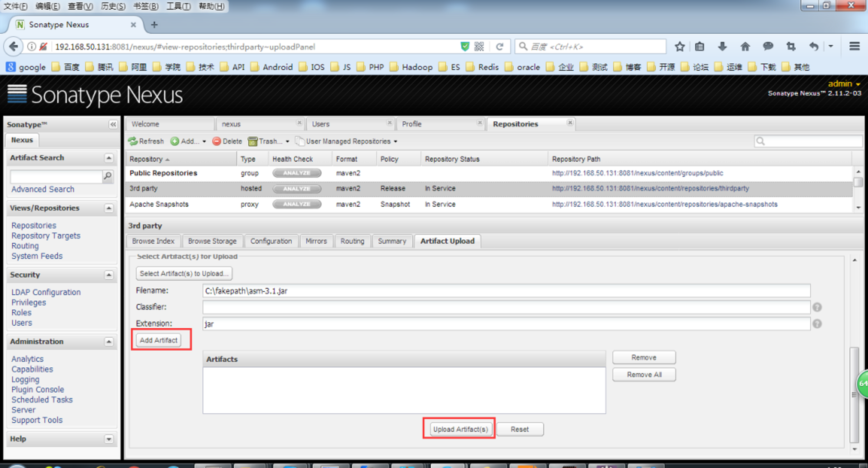Collapse the Artifact Search section

tap(109, 158)
